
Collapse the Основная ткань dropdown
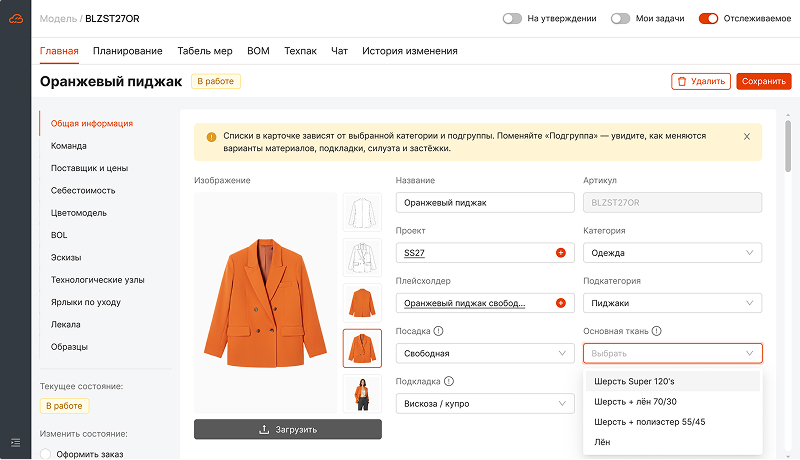tap(672, 353)
